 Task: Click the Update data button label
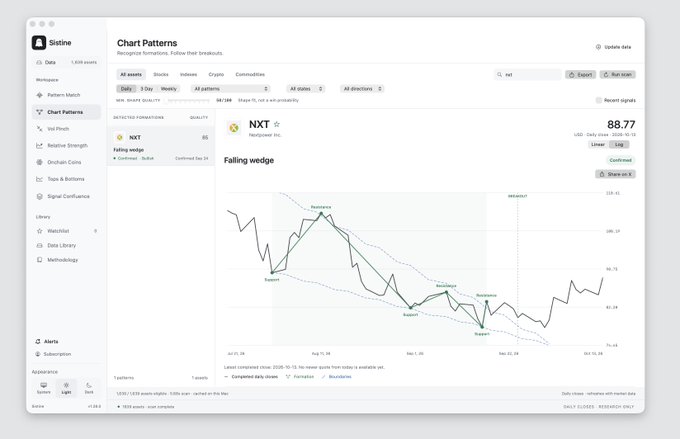(618, 47)
